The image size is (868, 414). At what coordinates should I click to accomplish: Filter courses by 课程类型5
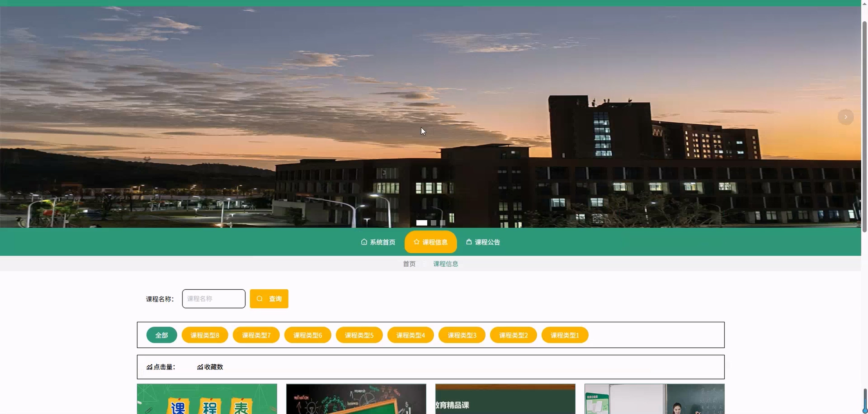click(359, 335)
